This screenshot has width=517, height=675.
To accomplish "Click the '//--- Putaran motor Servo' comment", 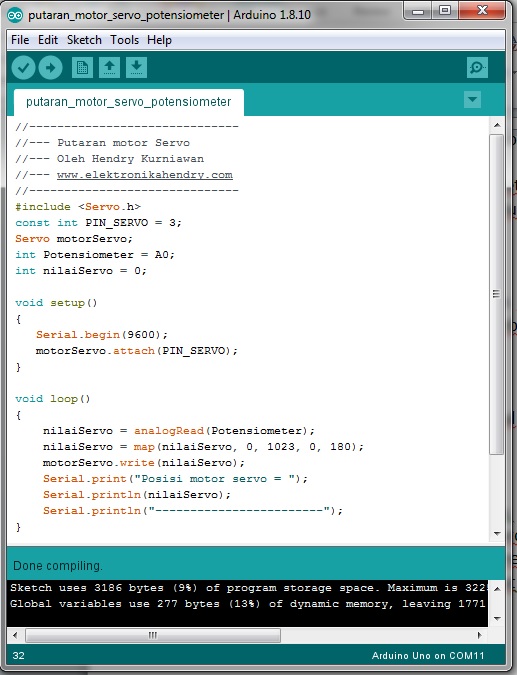I will click(102, 142).
